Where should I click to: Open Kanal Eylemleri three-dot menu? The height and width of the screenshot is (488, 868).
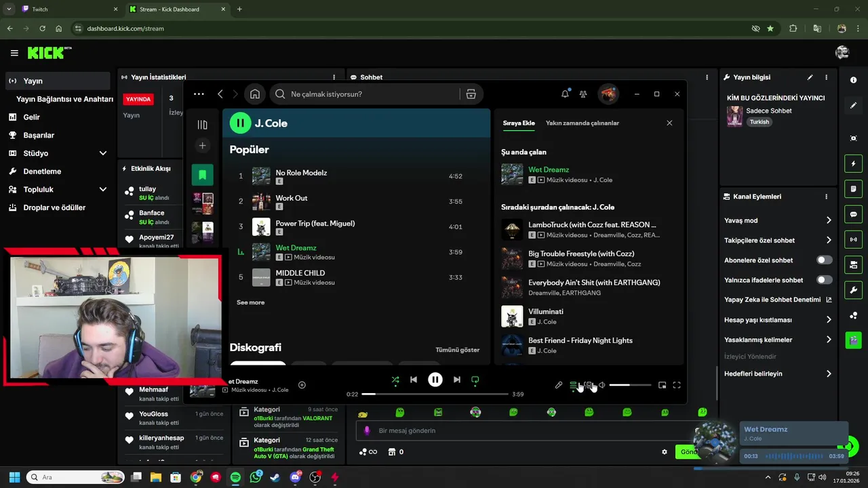[x=826, y=197]
